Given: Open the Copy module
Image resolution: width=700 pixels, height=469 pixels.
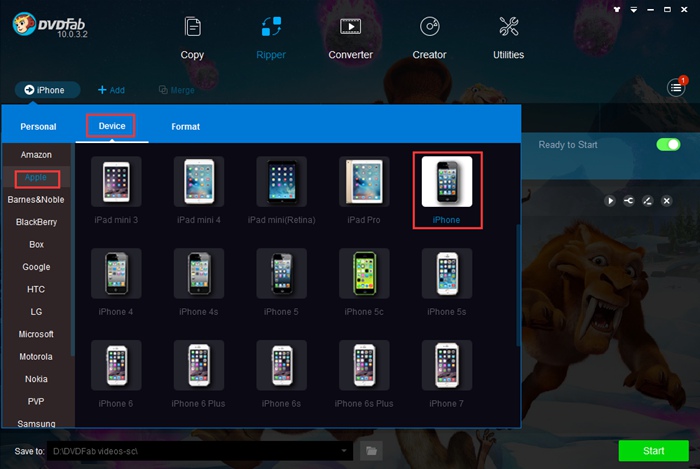Looking at the screenshot, I should (x=192, y=38).
